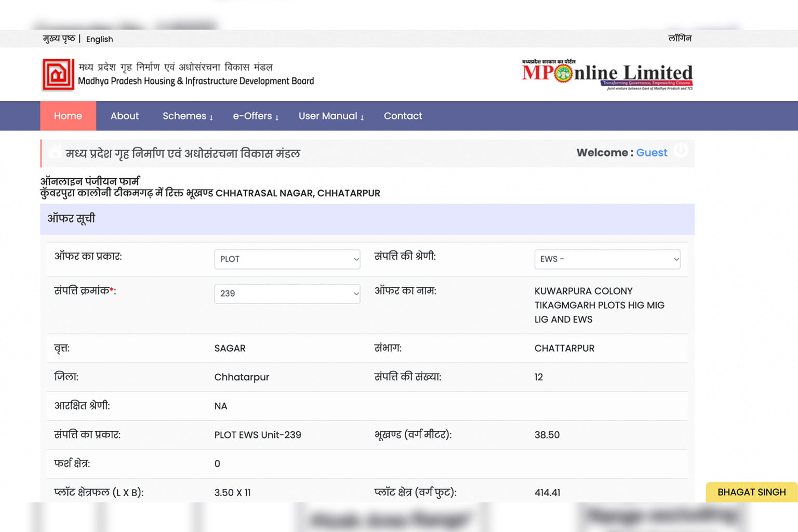Click the KUWARPURA COLONY offer name text
Image resolution: width=798 pixels, height=532 pixels.
[600, 305]
